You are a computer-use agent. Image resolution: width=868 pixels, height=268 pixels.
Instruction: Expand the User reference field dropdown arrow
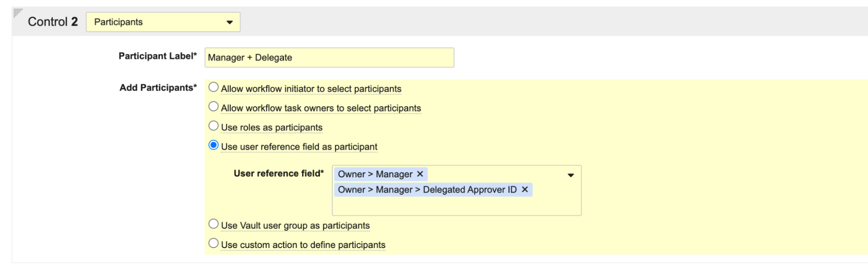571,175
